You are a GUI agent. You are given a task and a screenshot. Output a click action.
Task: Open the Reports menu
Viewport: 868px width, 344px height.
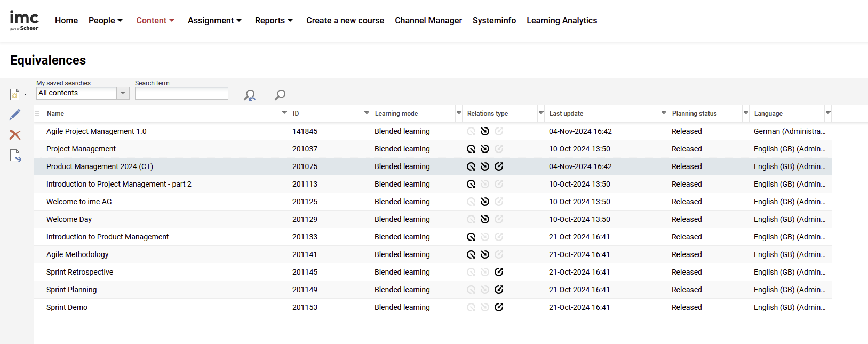coord(273,20)
